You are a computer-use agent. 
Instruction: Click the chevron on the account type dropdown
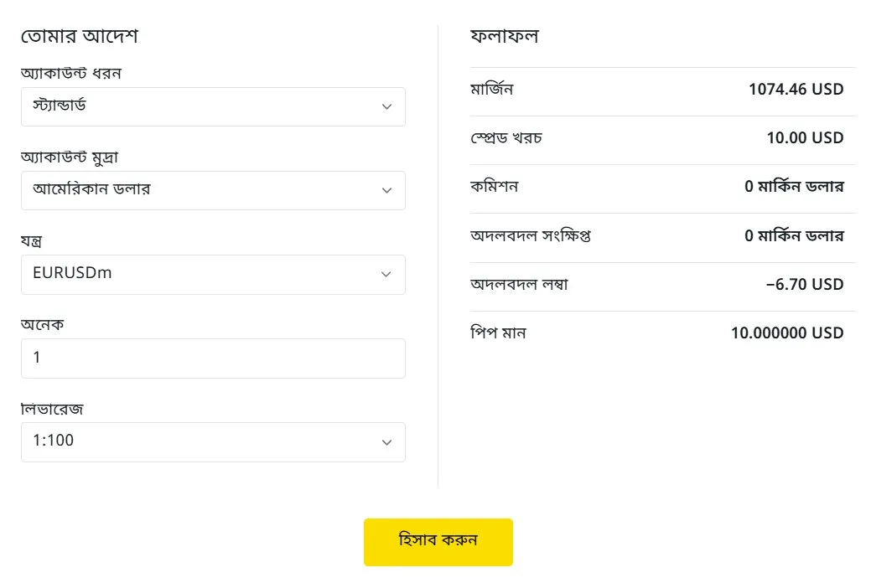386,106
